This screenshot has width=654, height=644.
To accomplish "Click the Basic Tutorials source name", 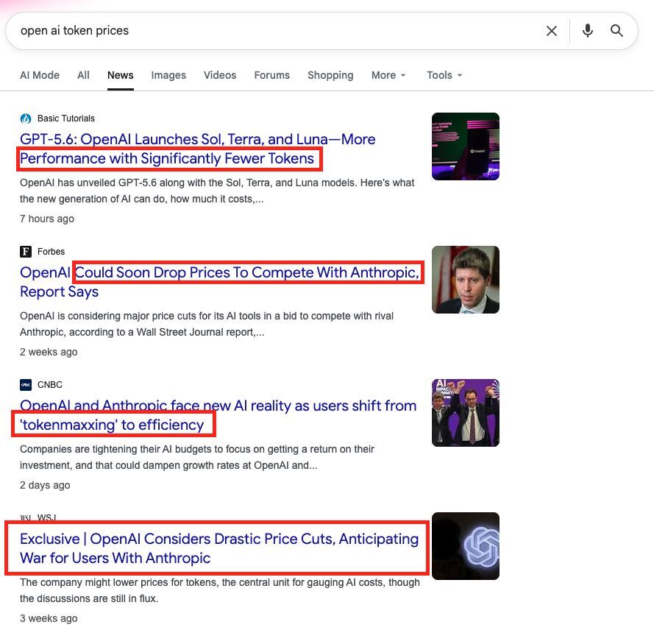I will tap(66, 118).
